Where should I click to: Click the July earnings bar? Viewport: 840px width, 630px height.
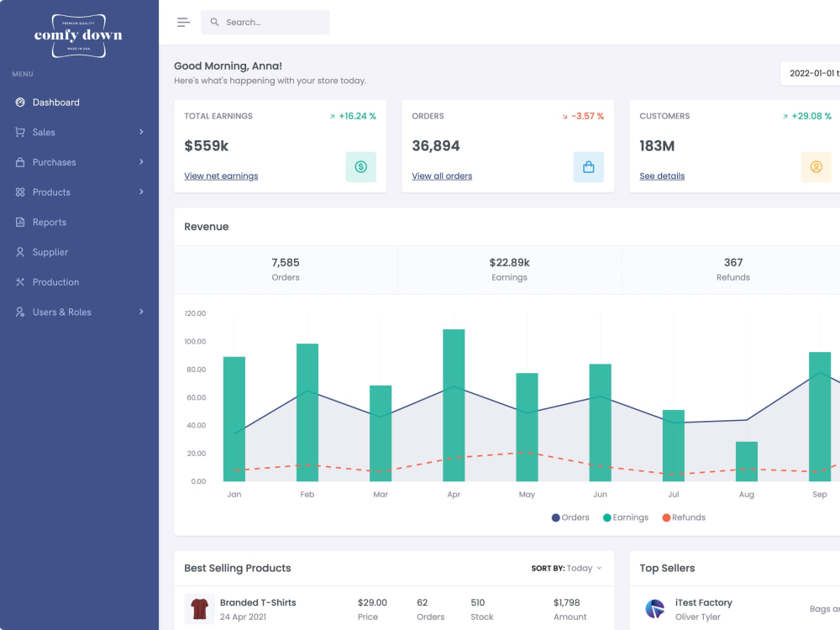[674, 445]
